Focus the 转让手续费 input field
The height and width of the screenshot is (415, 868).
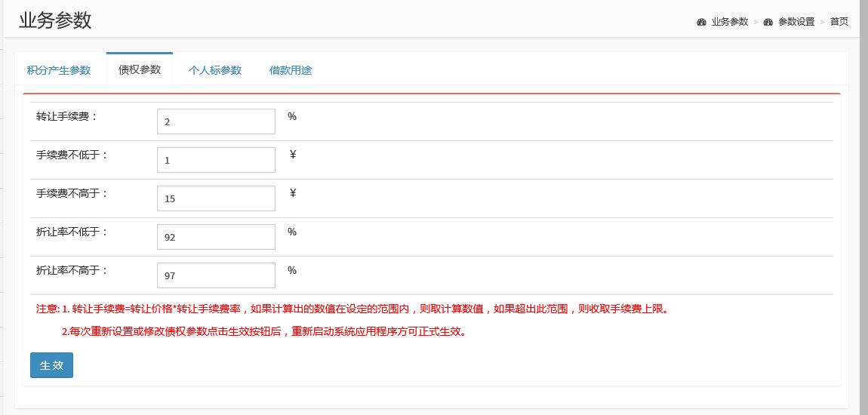pos(216,121)
